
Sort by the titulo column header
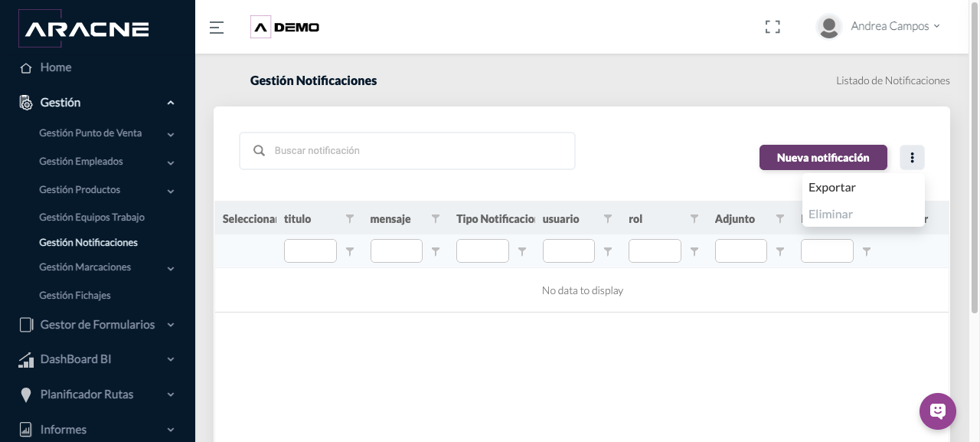coord(298,219)
